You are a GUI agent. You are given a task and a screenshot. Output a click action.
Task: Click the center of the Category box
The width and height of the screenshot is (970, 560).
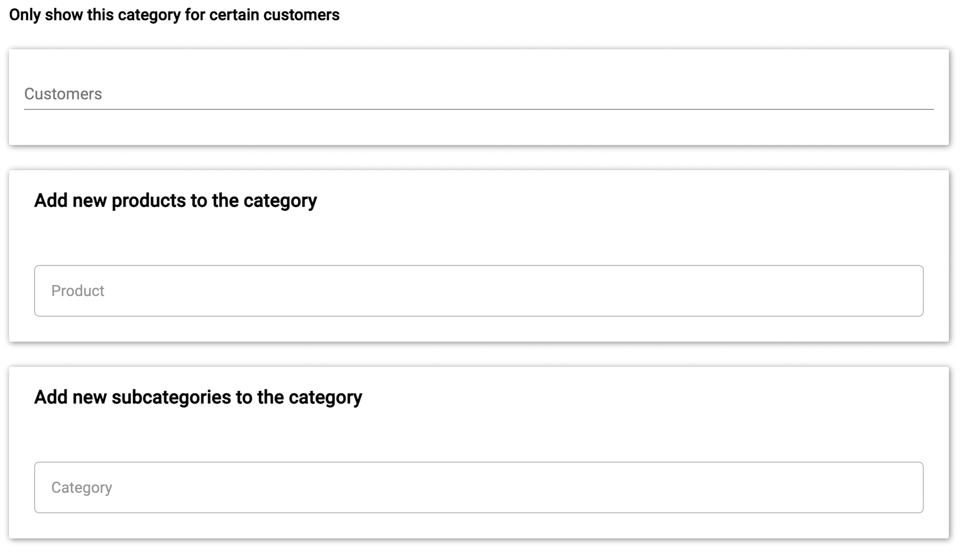tap(478, 488)
